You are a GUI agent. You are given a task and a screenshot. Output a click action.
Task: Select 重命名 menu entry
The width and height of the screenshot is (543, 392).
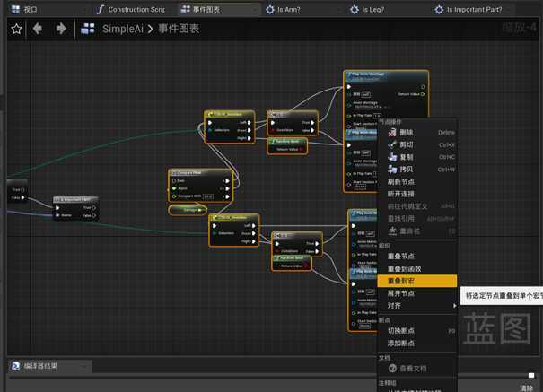tap(417, 231)
